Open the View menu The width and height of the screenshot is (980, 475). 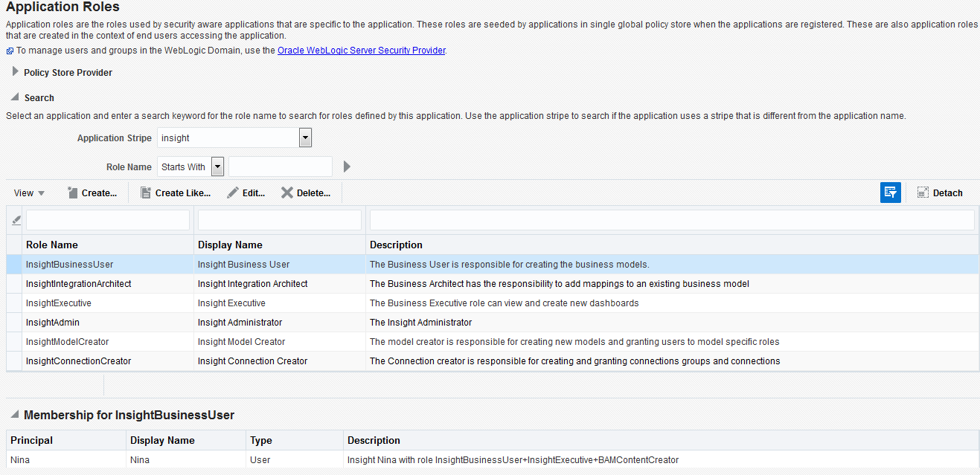pos(30,193)
